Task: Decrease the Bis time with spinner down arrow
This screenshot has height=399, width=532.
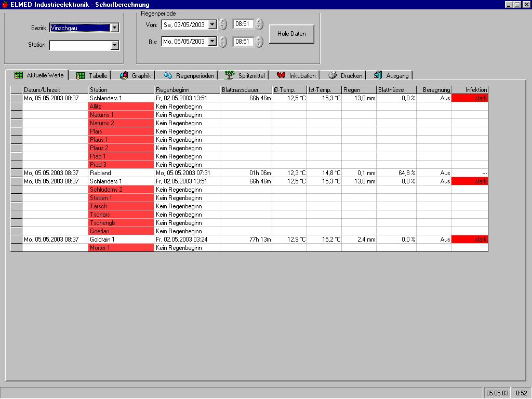Action: pyautogui.click(x=259, y=44)
